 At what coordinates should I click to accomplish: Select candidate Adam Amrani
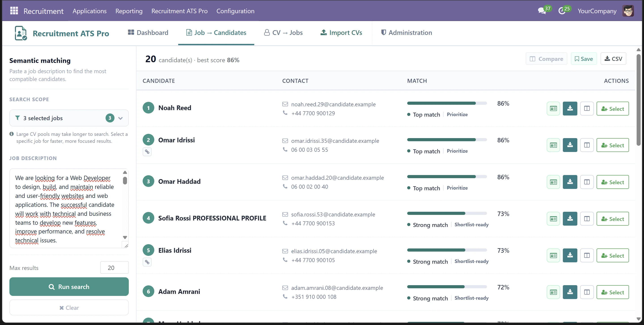coord(612,292)
